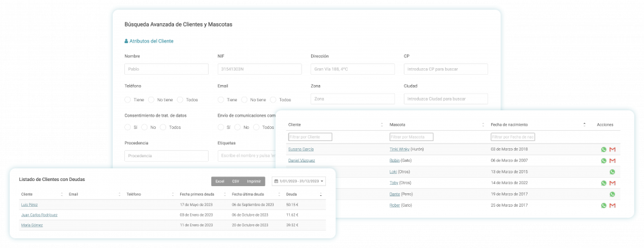Open WhatsApp for Dante (Perro) row

(612, 194)
